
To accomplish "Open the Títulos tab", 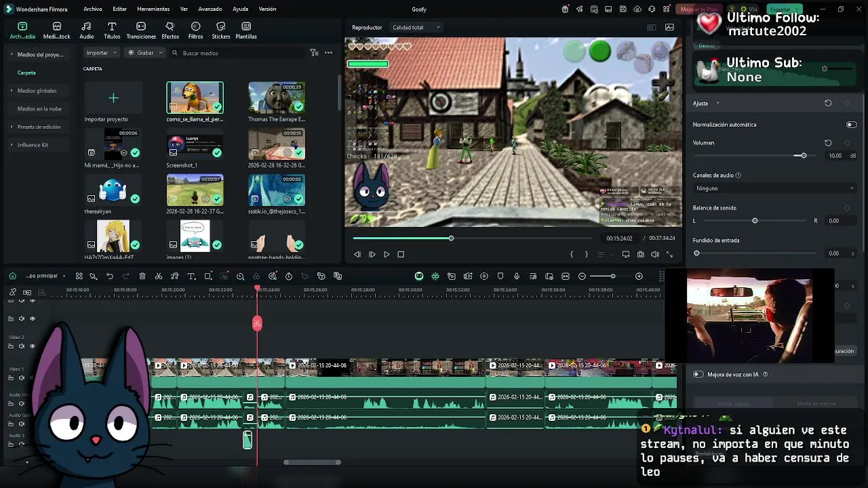I will 112,30.
